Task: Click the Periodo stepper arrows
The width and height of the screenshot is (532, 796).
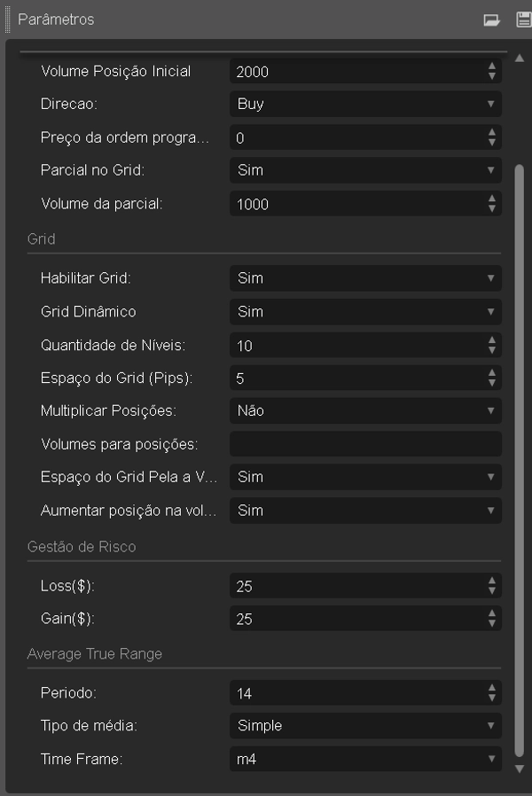Action: click(491, 692)
